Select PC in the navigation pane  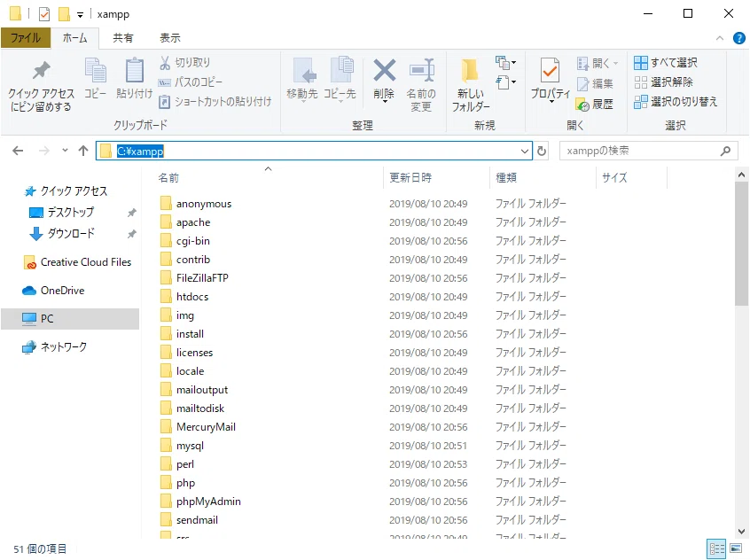70,318
